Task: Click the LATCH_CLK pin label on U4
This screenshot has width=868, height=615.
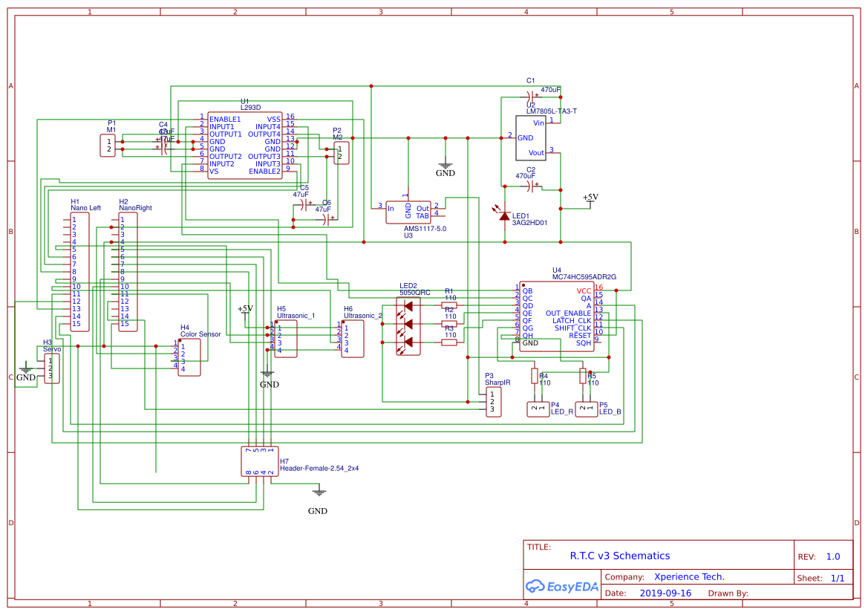Action: [x=571, y=321]
